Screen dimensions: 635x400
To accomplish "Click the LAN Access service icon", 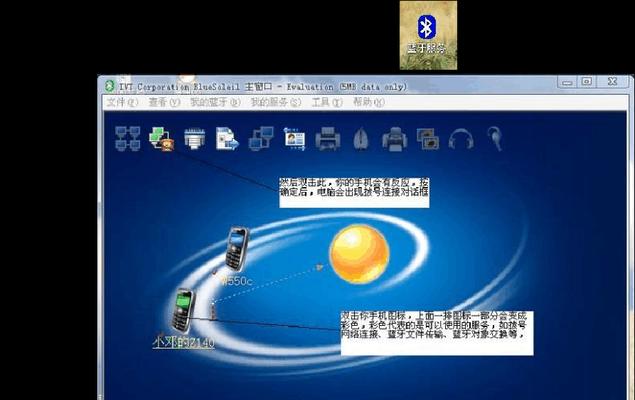I will point(261,138).
